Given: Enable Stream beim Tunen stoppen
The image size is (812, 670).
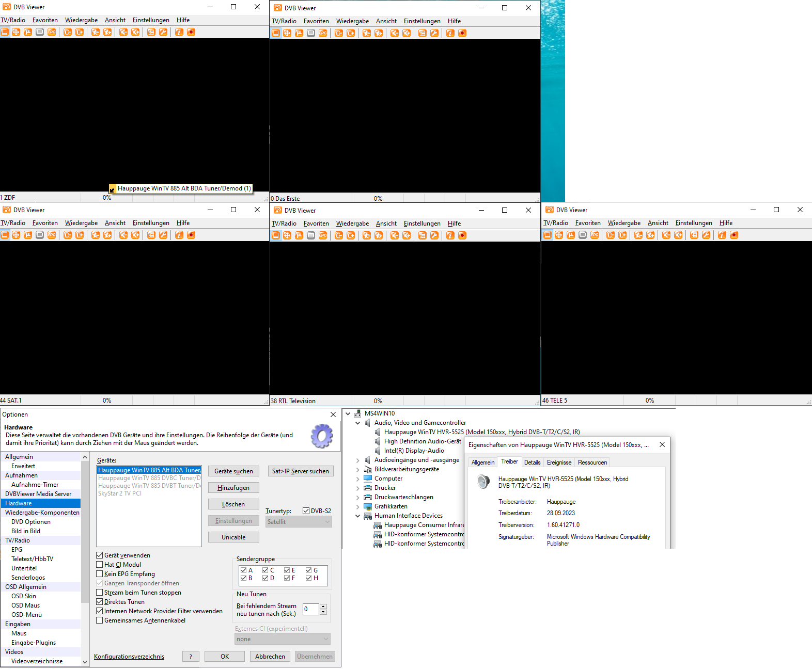Looking at the screenshot, I should tap(100, 593).
